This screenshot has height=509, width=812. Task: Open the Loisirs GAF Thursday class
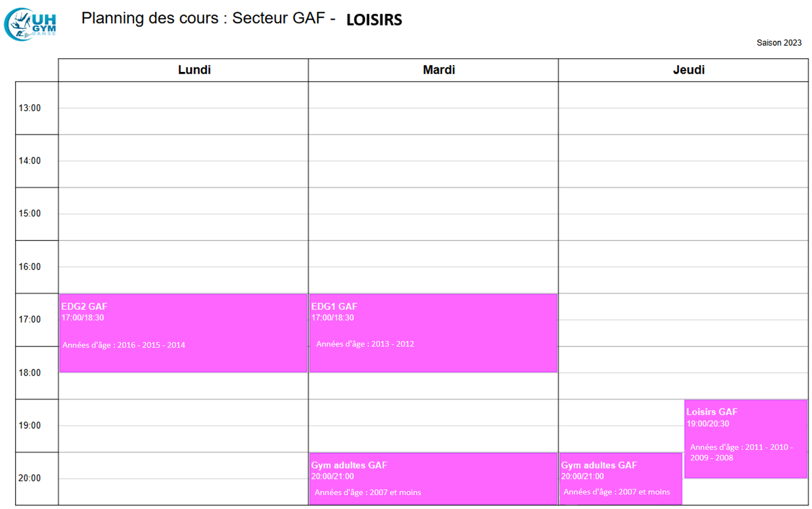pyautogui.click(x=746, y=438)
